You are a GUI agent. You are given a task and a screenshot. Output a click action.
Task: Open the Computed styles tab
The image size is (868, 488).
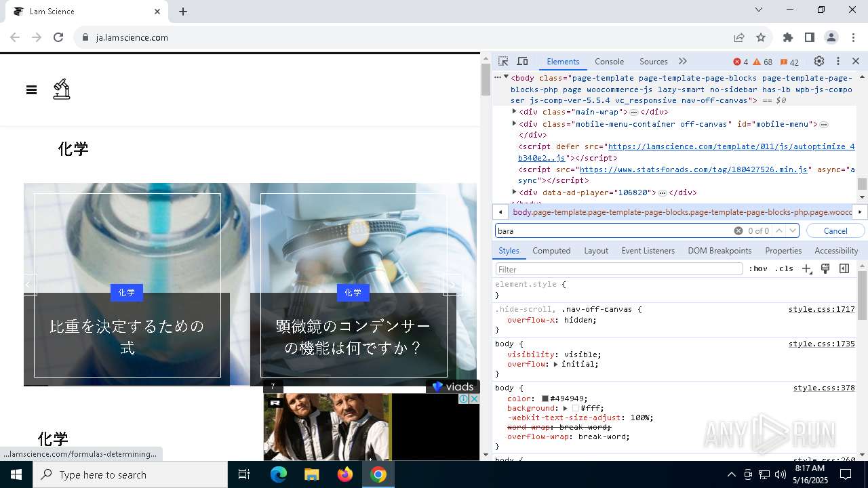point(551,250)
